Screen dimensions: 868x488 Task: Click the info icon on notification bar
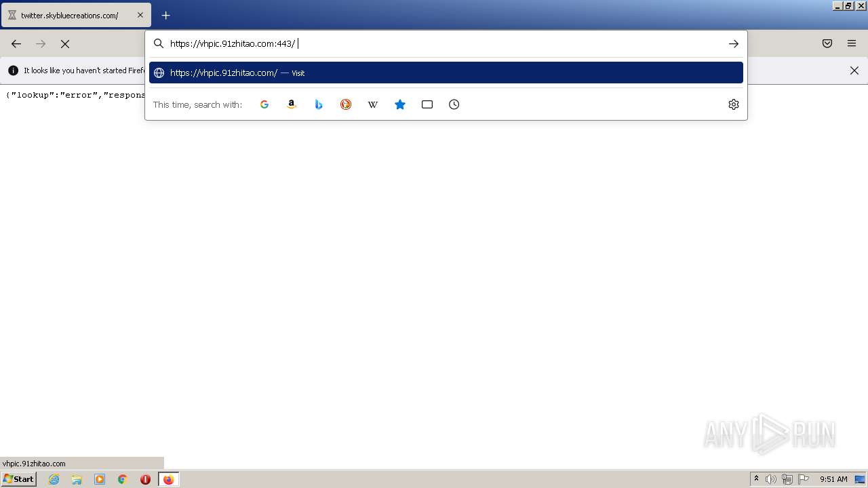[13, 70]
